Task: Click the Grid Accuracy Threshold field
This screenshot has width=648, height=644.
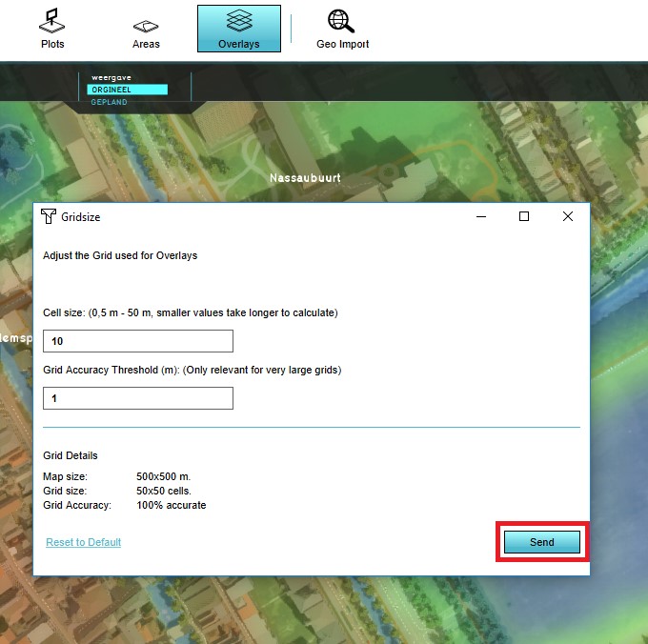Action: [x=138, y=398]
